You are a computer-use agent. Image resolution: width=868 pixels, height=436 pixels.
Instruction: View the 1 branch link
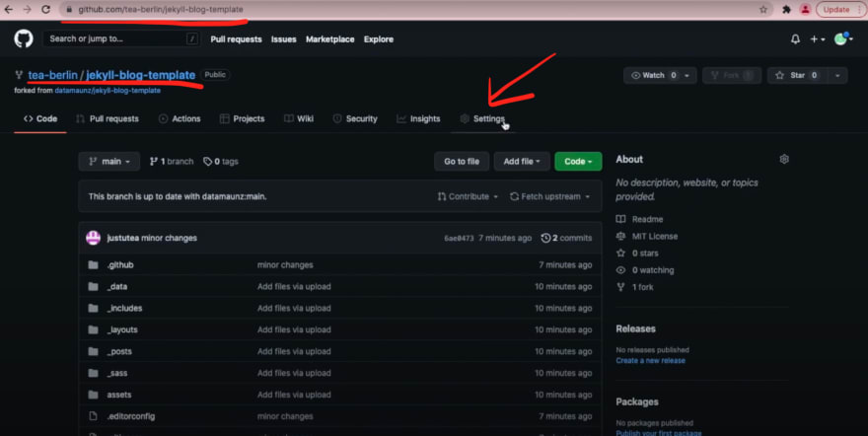[172, 162]
